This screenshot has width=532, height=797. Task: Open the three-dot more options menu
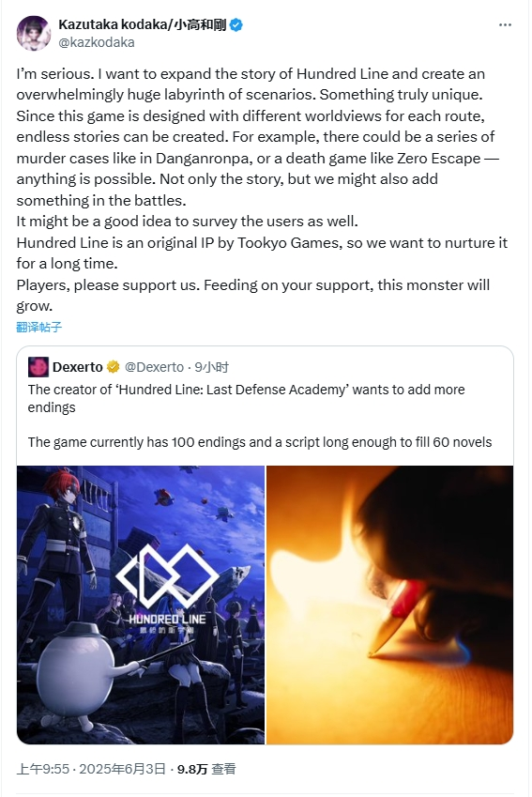[x=505, y=25]
